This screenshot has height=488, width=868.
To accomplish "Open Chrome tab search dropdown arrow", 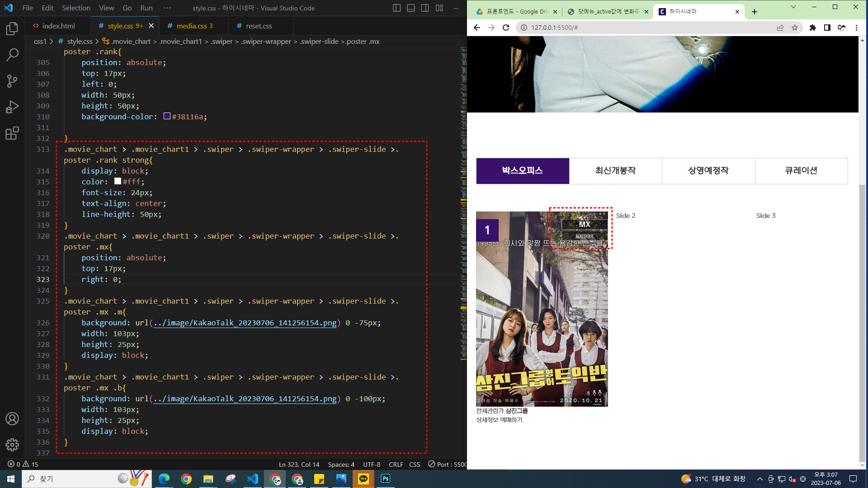I will point(793,7).
